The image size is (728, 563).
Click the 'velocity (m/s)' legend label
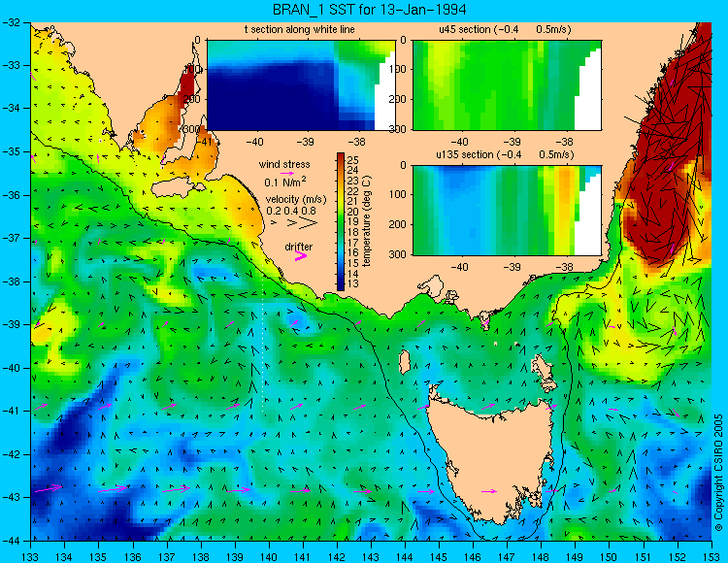pyautogui.click(x=296, y=200)
